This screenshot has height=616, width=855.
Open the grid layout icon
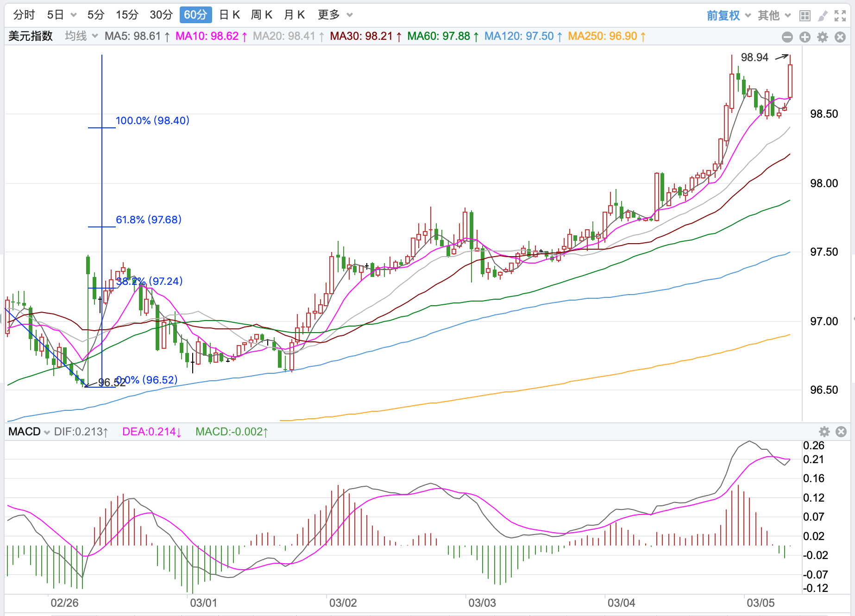click(805, 16)
